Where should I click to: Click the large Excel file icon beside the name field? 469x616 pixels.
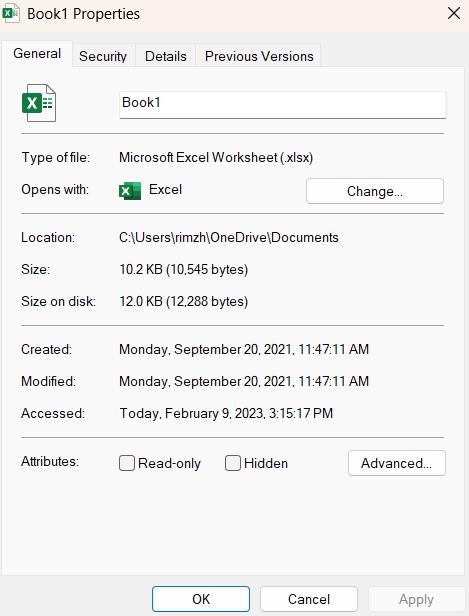(x=39, y=103)
